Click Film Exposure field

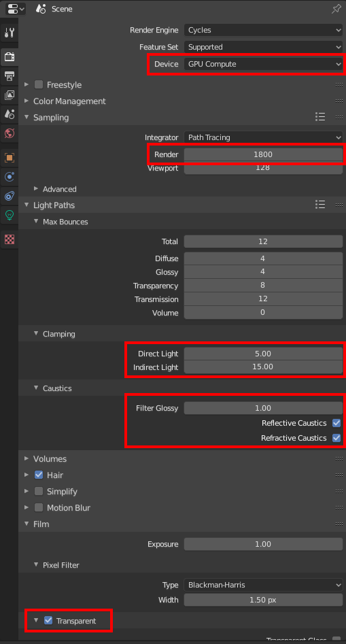coord(263,544)
